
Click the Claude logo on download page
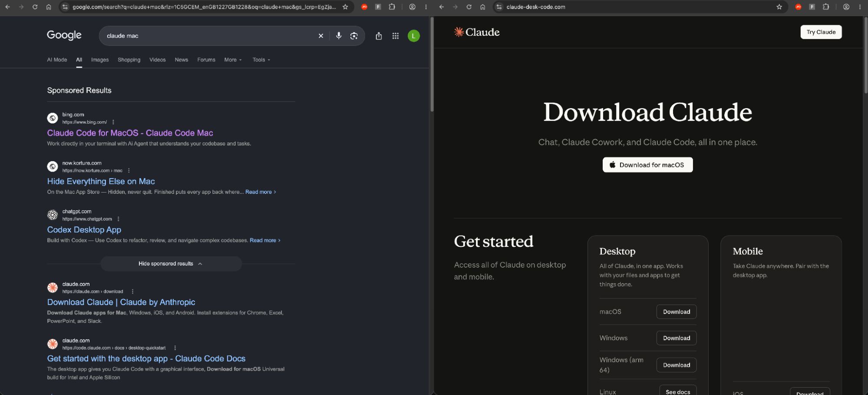pos(477,32)
